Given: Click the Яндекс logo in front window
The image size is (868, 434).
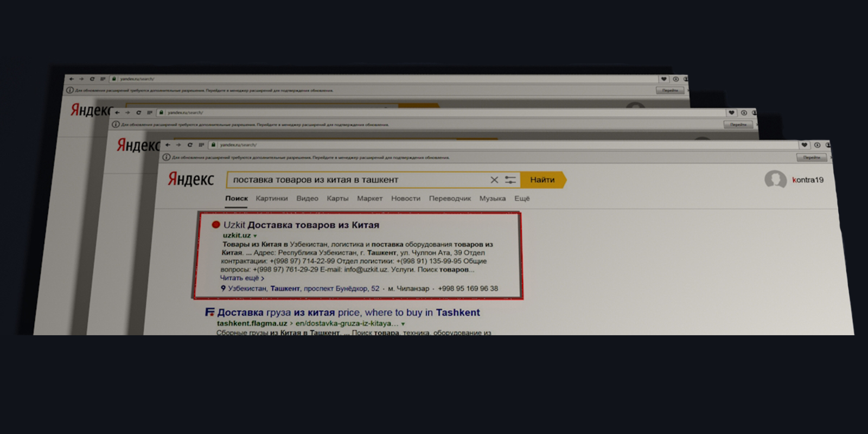Looking at the screenshot, I should pos(190,179).
